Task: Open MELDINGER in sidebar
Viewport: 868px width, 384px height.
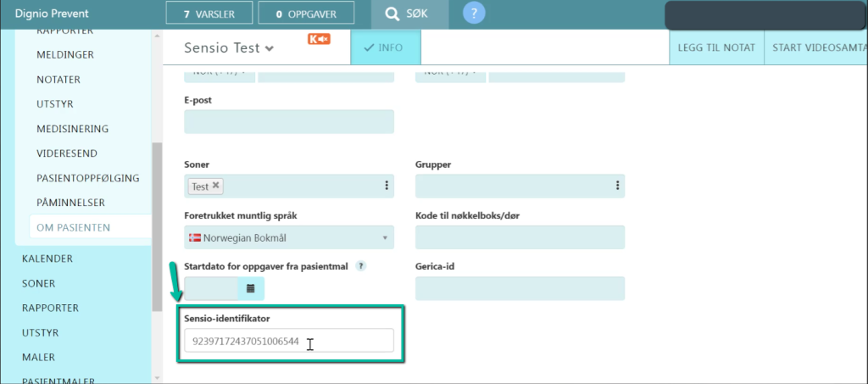Action: (64, 55)
